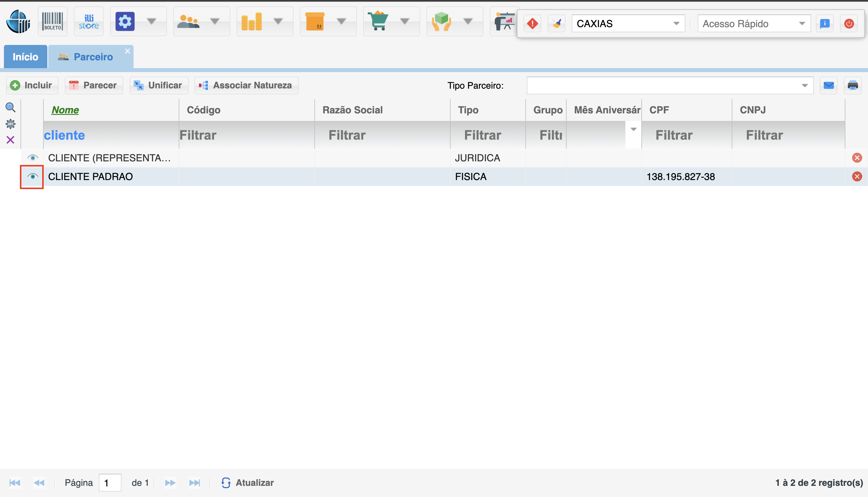This screenshot has height=497, width=868.
Task: Switch to the Início tab
Action: pos(25,57)
